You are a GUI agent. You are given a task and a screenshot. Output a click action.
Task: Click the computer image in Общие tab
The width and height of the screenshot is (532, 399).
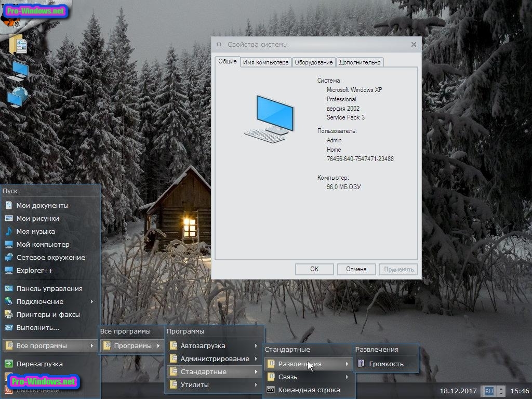pyautogui.click(x=270, y=119)
